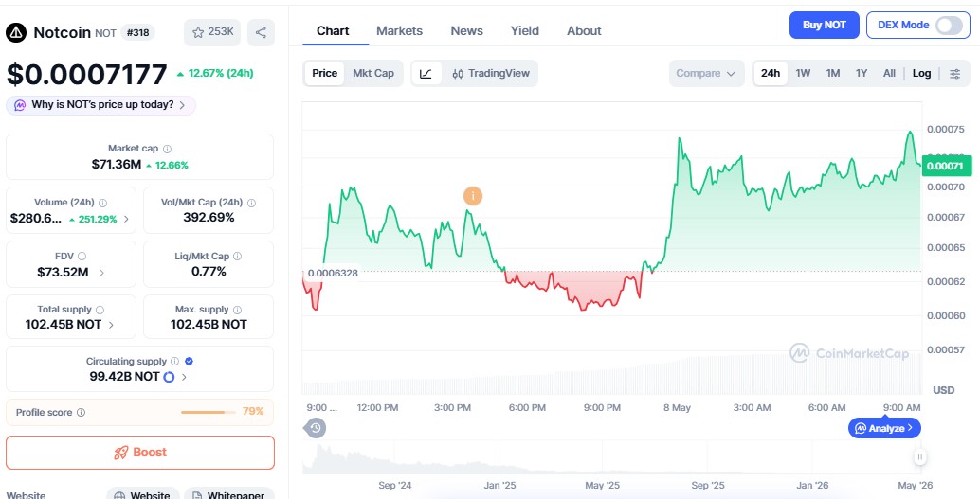Click the 102.45B NOT max supply value
This screenshot has height=499, width=980.
[209, 325]
